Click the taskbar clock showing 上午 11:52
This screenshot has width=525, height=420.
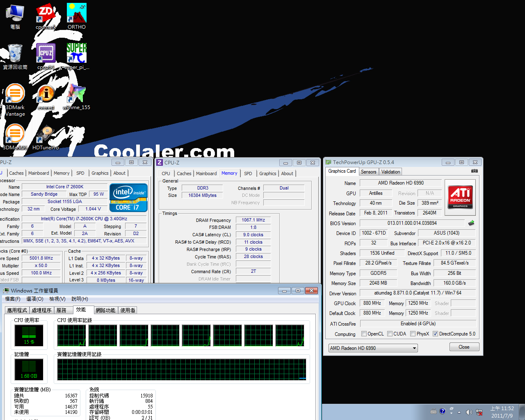pos(502,412)
